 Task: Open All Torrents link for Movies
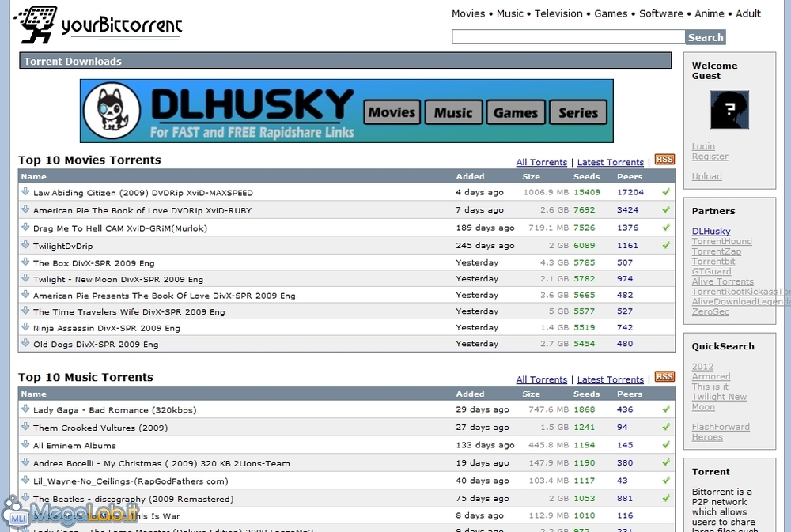click(x=541, y=162)
